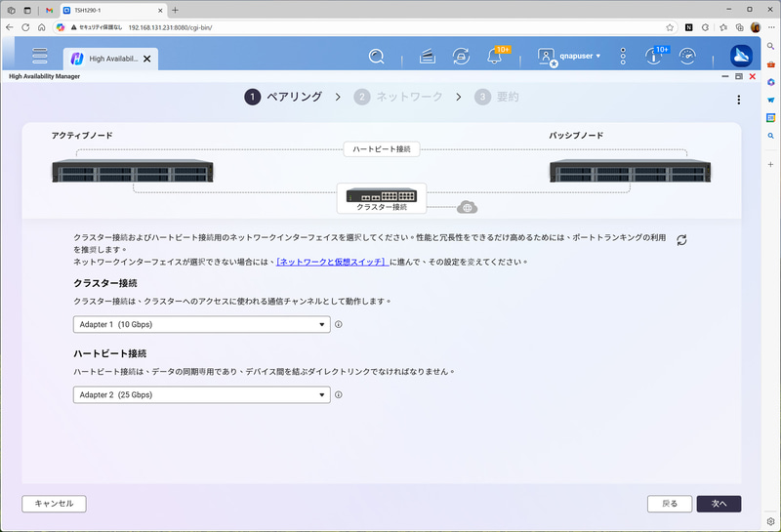Open the wizard vertical three-dot menu
781x532 pixels.
739,100
